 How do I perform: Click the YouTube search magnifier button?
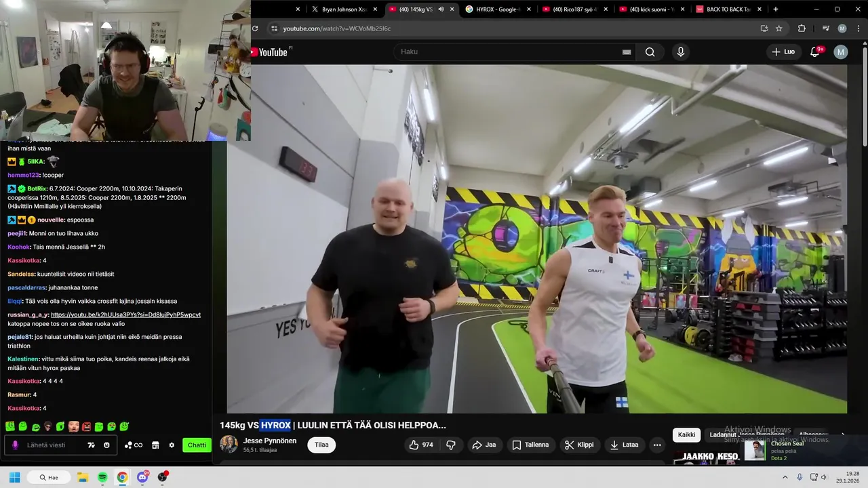(650, 52)
